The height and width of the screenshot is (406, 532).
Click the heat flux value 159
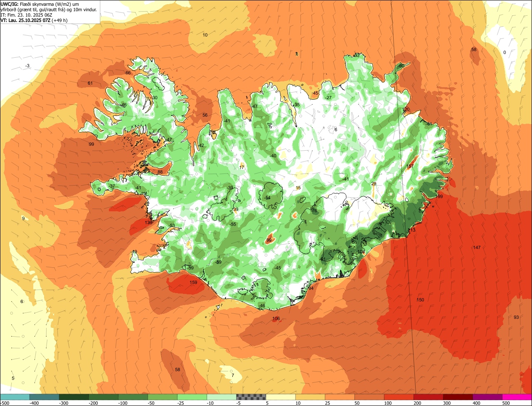coord(193,282)
